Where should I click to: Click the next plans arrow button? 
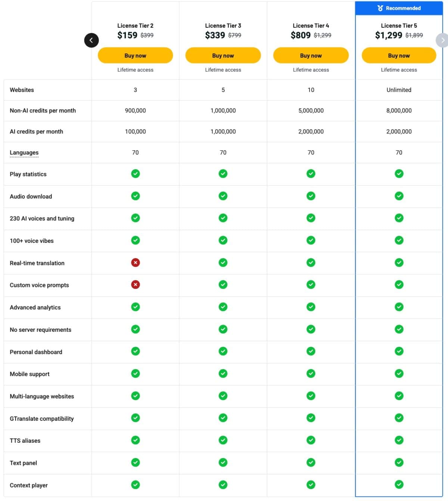point(442,40)
